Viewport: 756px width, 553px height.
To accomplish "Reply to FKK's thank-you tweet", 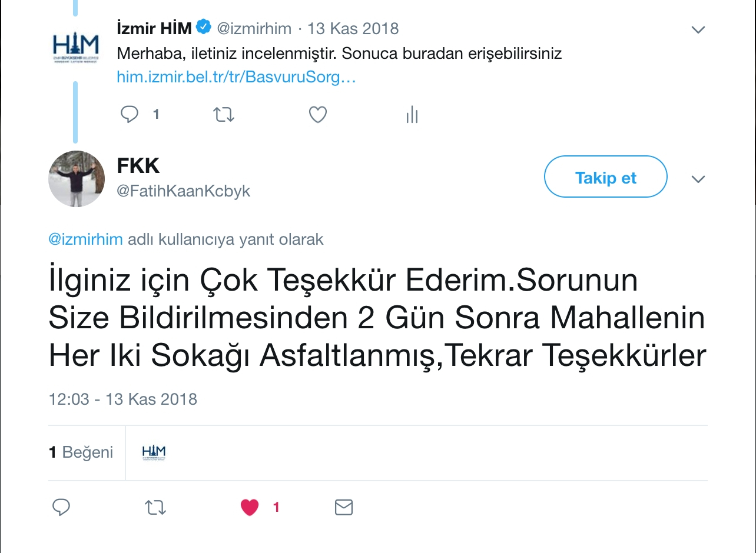I will pyautogui.click(x=61, y=507).
